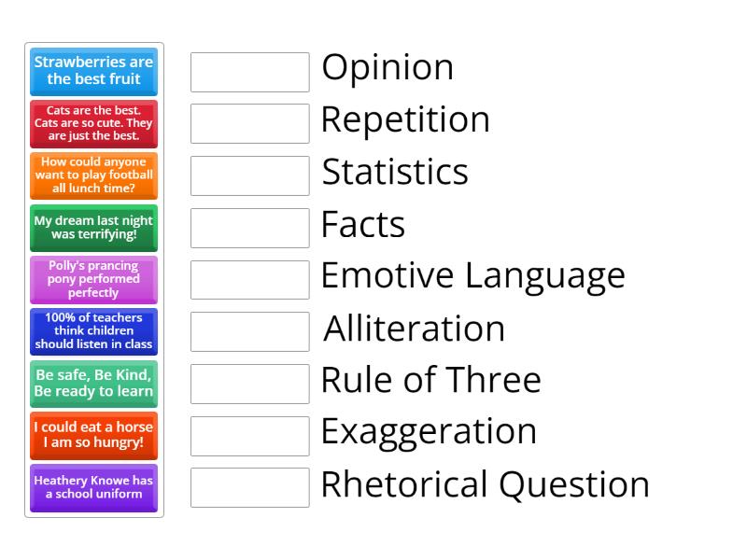The height and width of the screenshot is (560, 747).
Task: Click the 'Opinion' label text
Action: click(387, 68)
